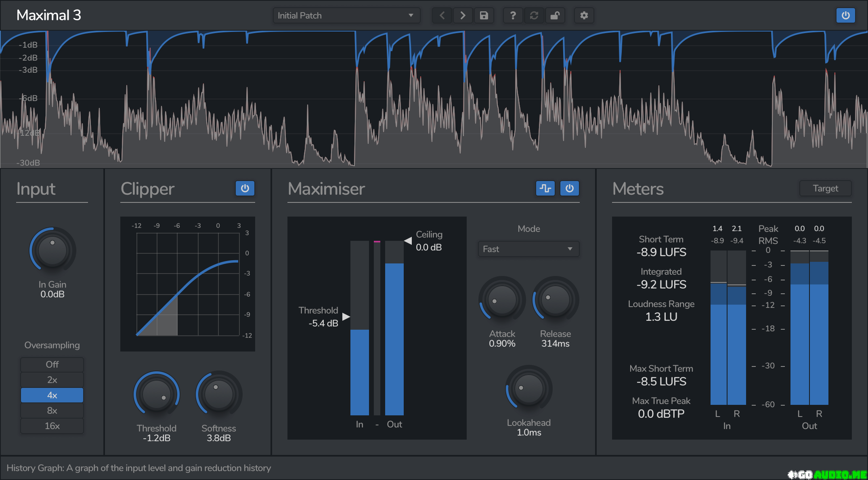This screenshot has height=480, width=868.
Task: Click the clipper transfer curve graph
Action: pyautogui.click(x=188, y=284)
